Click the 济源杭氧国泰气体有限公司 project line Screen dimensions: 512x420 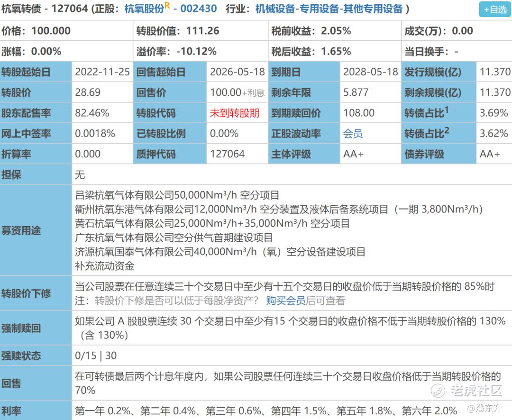click(220, 252)
